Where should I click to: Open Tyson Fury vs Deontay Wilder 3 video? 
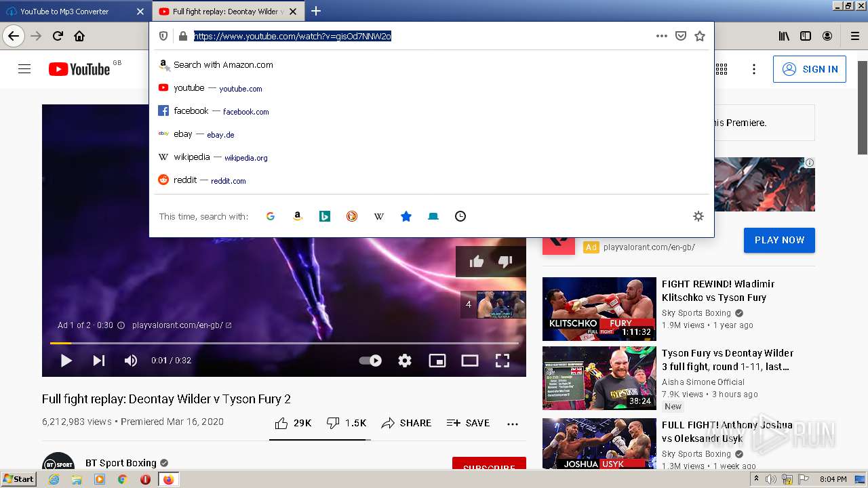tap(599, 378)
